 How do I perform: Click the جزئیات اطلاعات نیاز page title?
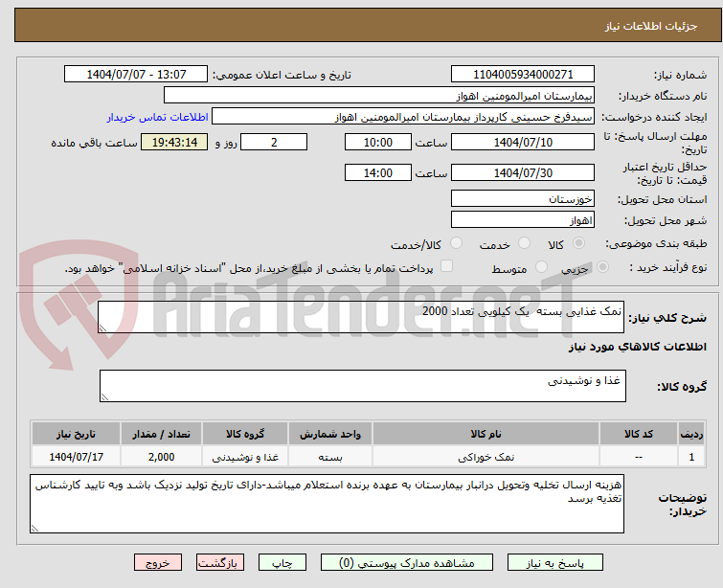(650, 26)
